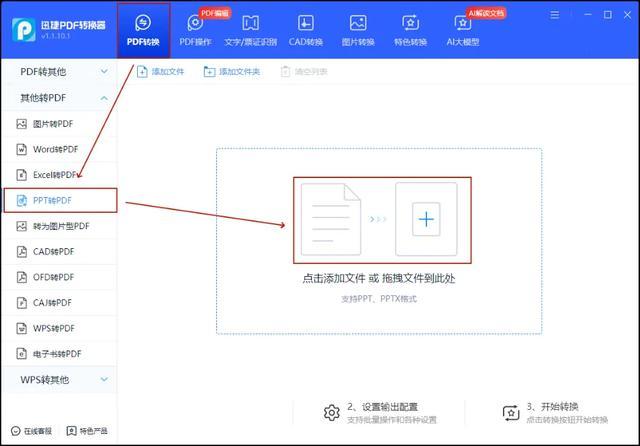Viewport: 640px width, 446px height.
Task: Select 其他转PDF category header
Action: coord(60,98)
